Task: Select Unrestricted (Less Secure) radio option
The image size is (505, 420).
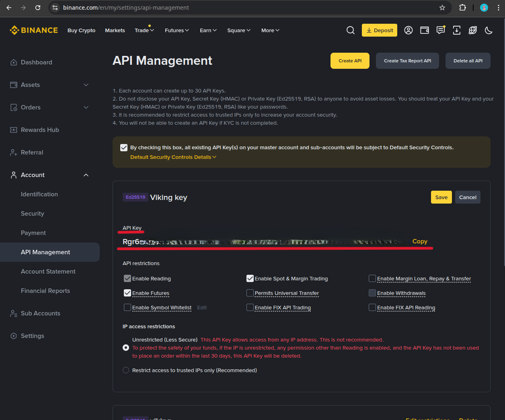Action: 126,348
